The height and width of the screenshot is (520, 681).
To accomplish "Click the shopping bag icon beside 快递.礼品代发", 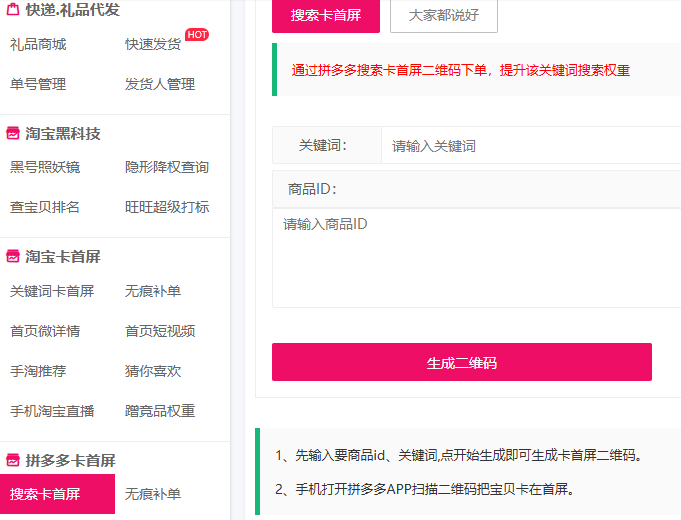I will pos(13,9).
